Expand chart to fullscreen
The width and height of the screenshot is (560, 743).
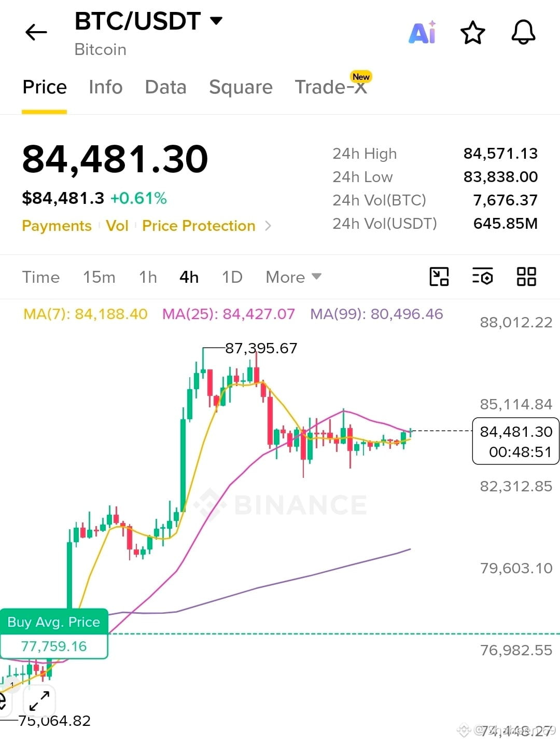point(39,700)
